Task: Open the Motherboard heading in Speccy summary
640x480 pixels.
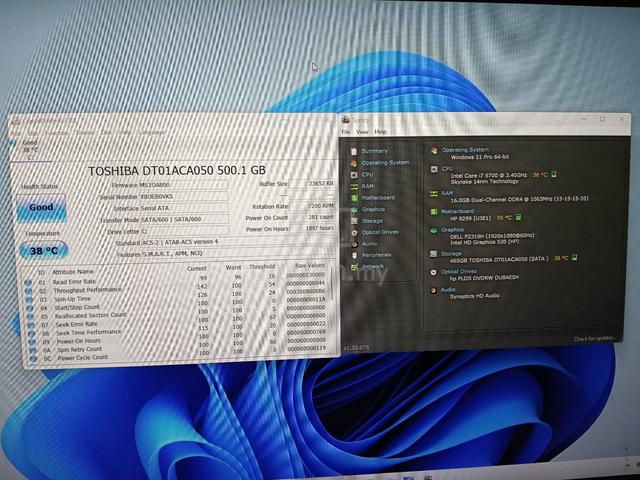Action: tap(457, 211)
